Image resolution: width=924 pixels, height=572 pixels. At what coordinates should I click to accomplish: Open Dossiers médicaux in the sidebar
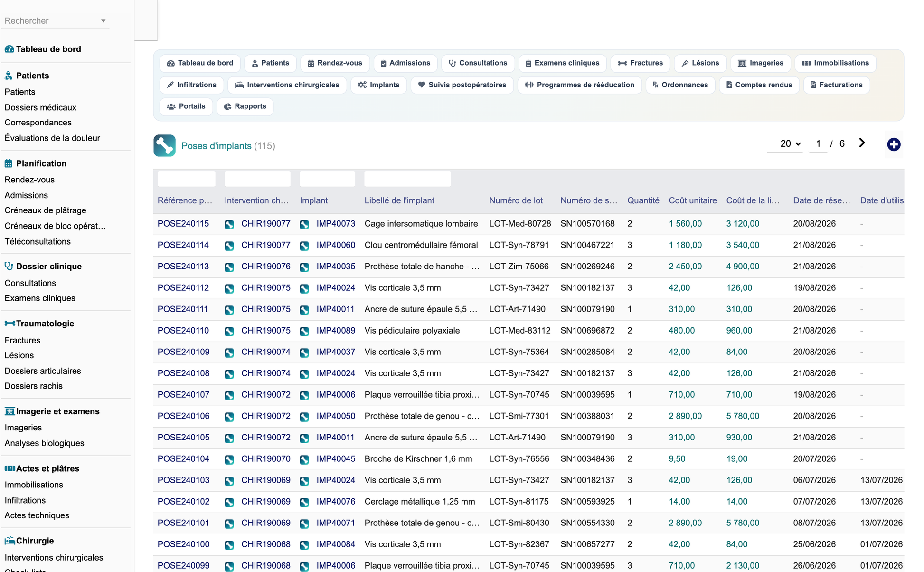pyautogui.click(x=40, y=107)
